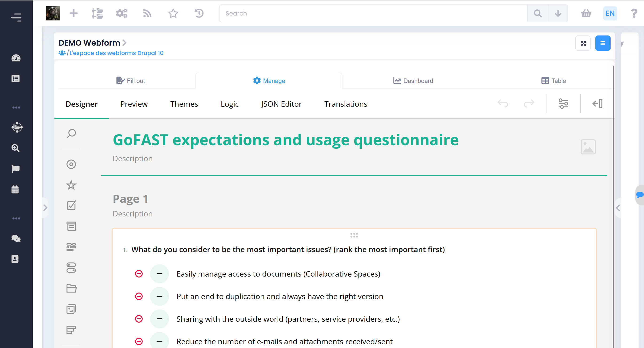This screenshot has height=348, width=644.
Task: Select the checkbox element in the palette
Action: [x=71, y=205]
